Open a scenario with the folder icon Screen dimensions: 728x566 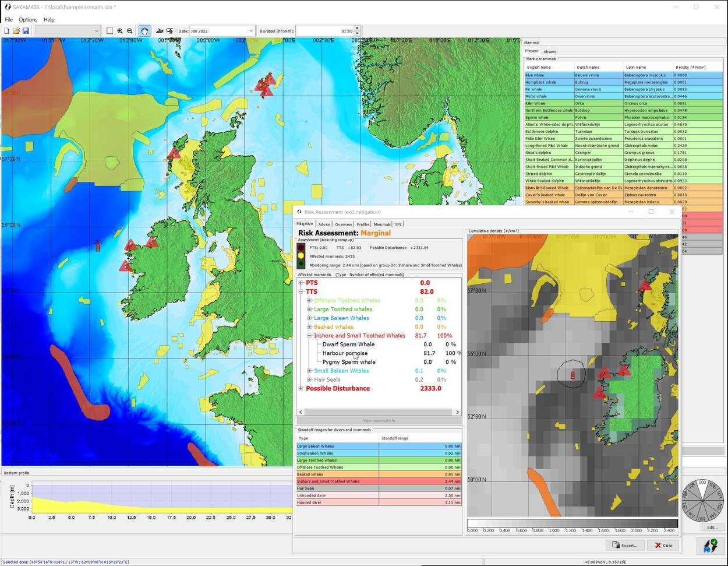tap(16, 31)
